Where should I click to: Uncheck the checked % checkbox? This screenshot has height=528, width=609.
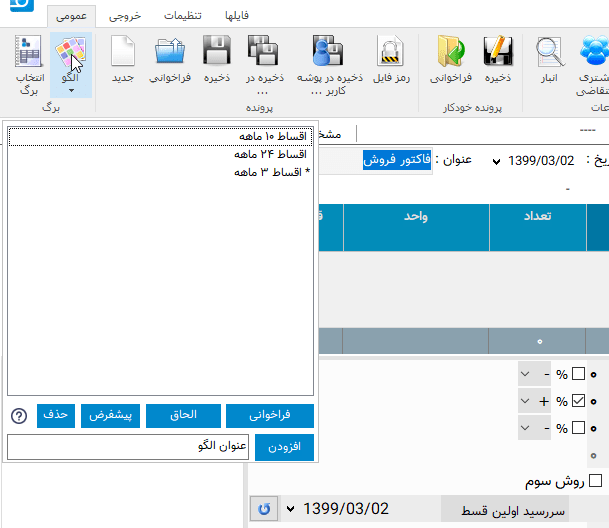click(578, 401)
